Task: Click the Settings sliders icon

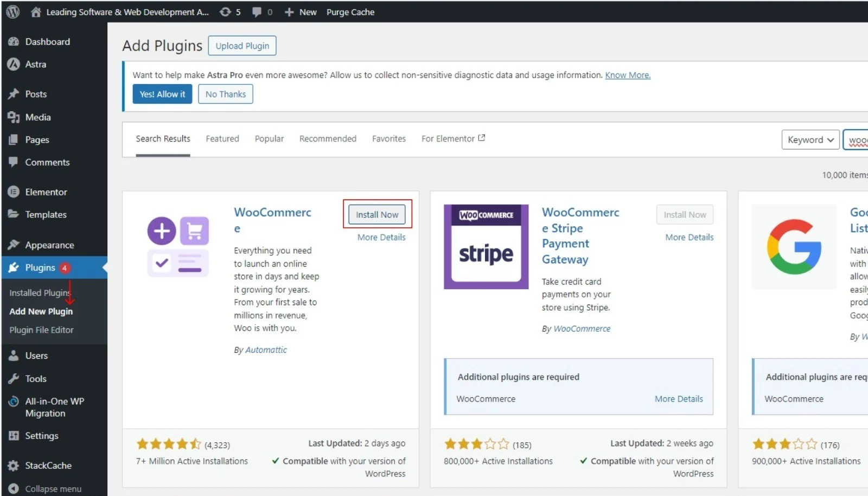Action: click(14, 435)
